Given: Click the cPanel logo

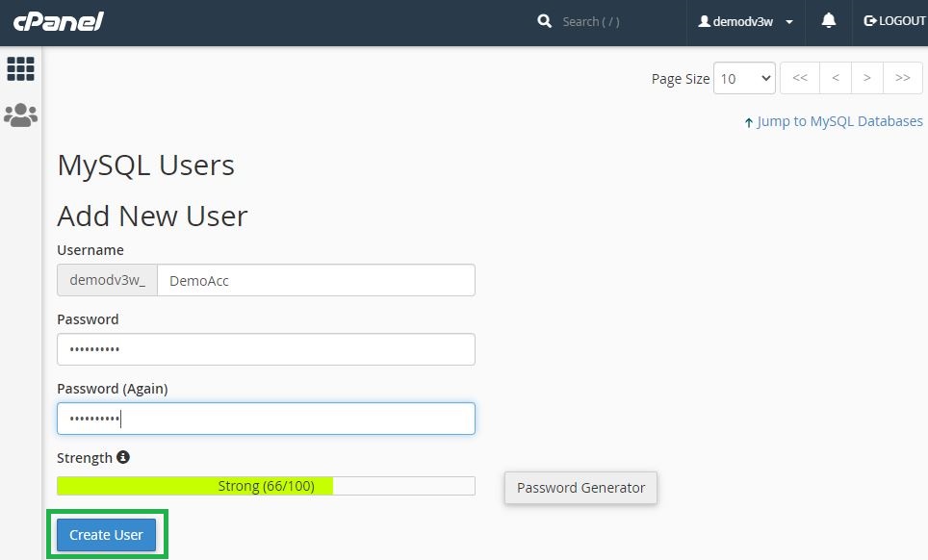Looking at the screenshot, I should [58, 21].
